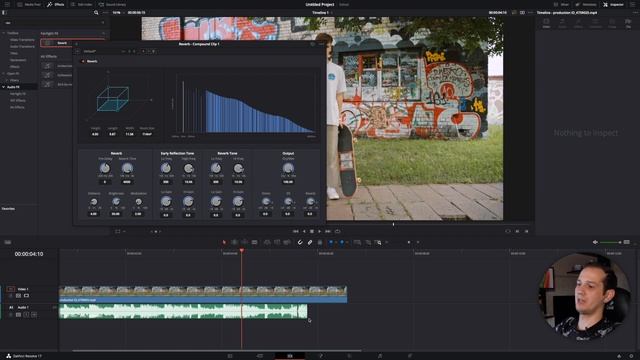Viewport: 640px width, 360px height.
Task: Select the green audio clip on Audio 1
Action: [x=183, y=311]
